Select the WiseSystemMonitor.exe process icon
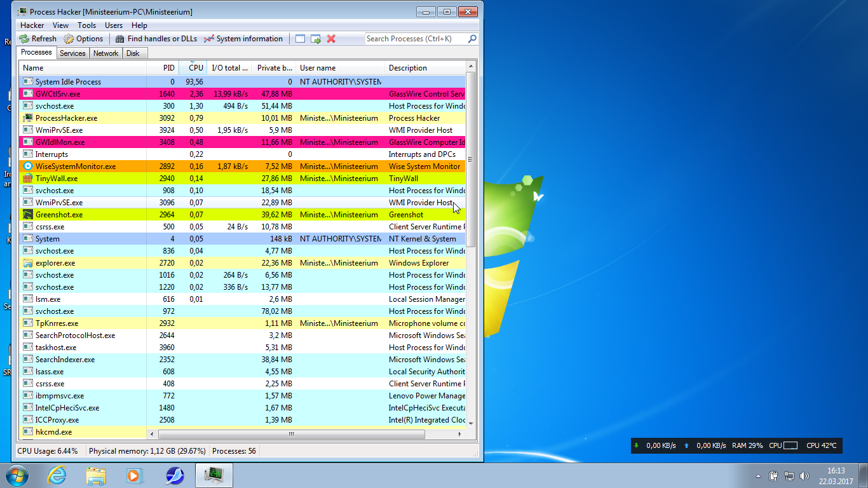Screen dimensions: 868x488 pos(27,166)
